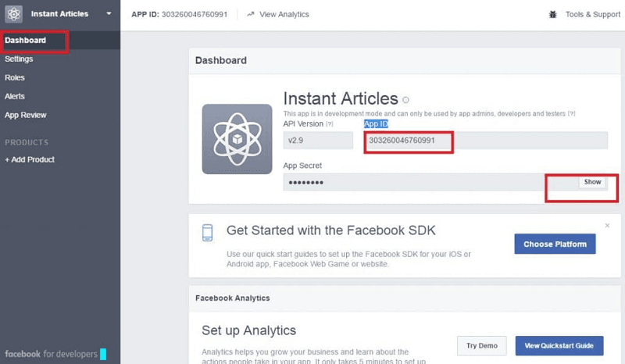Click the phone icon beside Get Started
Viewport: 625px width, 364px height.
click(x=207, y=233)
